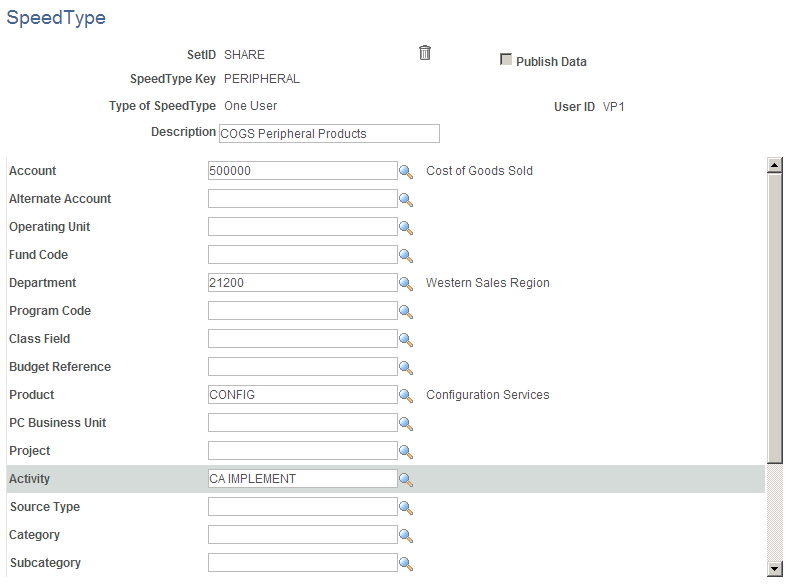Open lookup for Activity field
The height and width of the screenshot is (584, 789).
406,480
